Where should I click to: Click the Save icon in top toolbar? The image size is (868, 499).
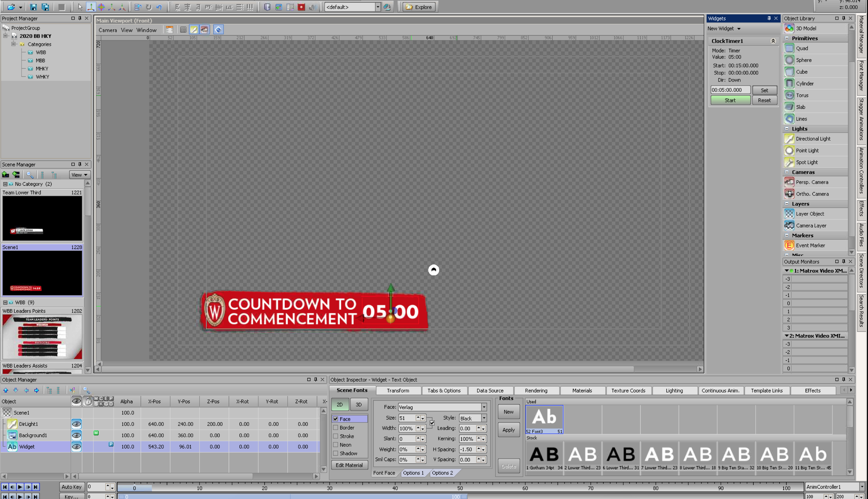click(33, 7)
